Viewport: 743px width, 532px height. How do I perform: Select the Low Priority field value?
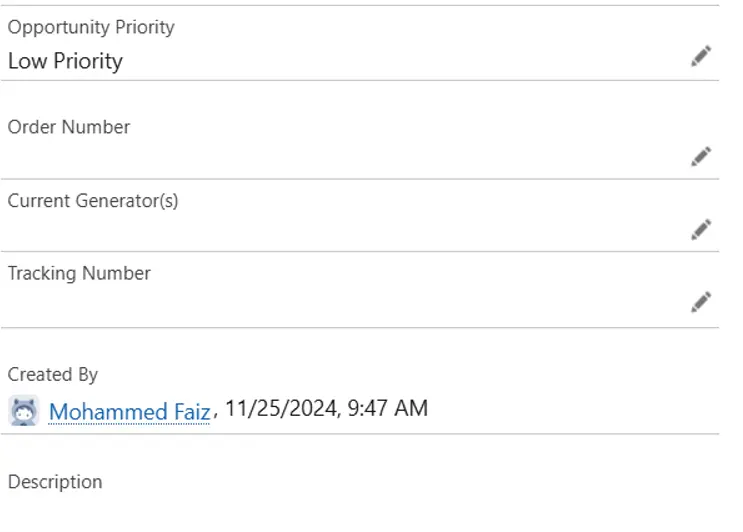pyautogui.click(x=65, y=61)
